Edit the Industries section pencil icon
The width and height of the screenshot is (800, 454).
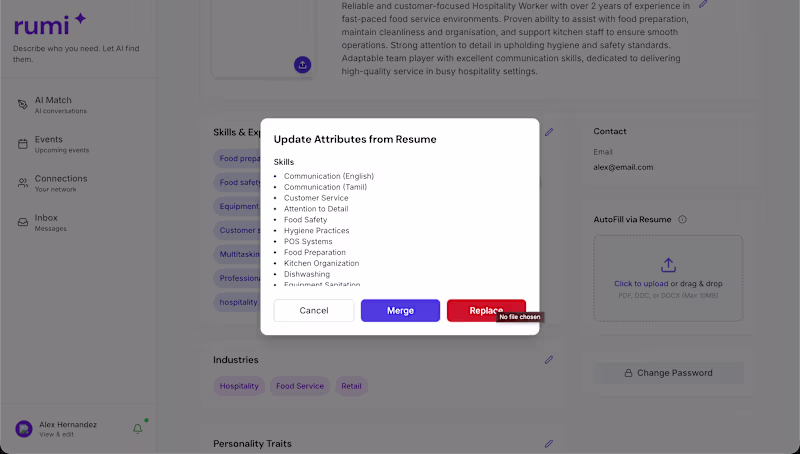(549, 359)
